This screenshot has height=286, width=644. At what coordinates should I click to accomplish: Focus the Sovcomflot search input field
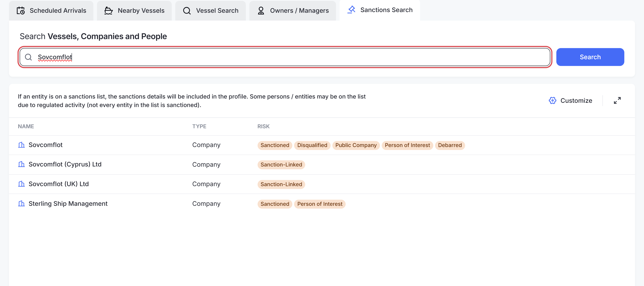pyautogui.click(x=285, y=57)
